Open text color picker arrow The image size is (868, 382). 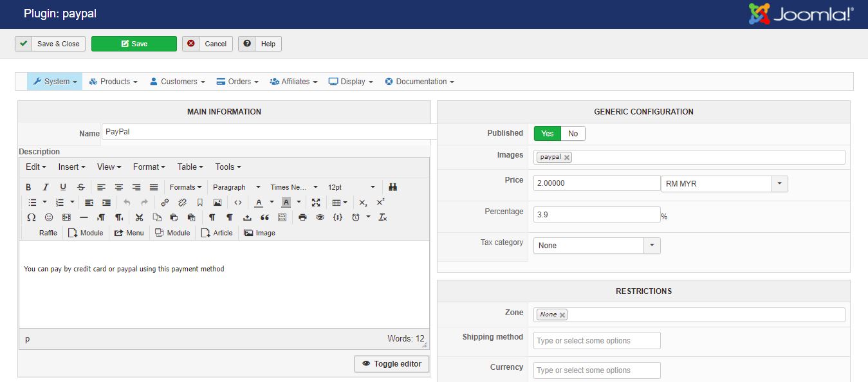(272, 203)
